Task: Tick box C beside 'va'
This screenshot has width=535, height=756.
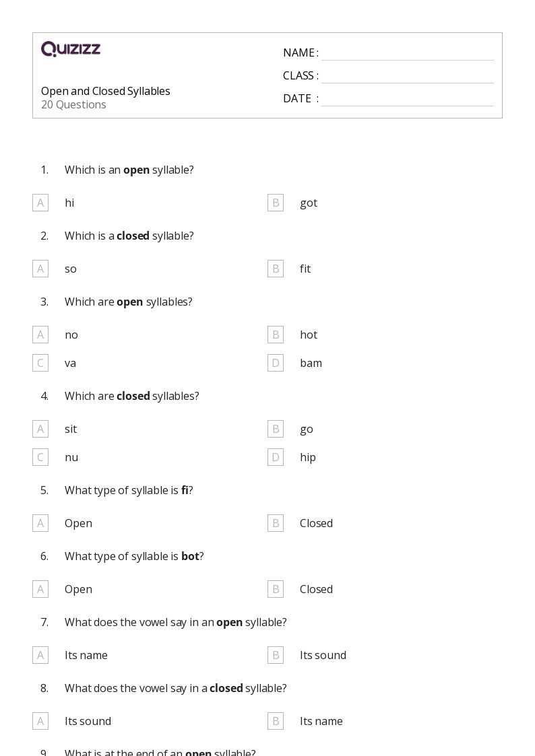Action: 40,363
